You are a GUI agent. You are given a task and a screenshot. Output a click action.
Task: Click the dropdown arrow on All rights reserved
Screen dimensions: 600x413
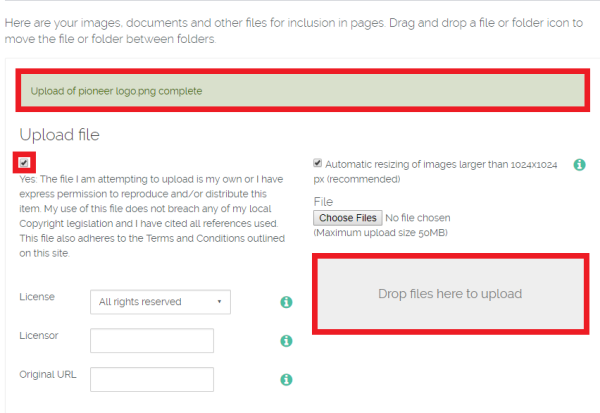click(219, 302)
